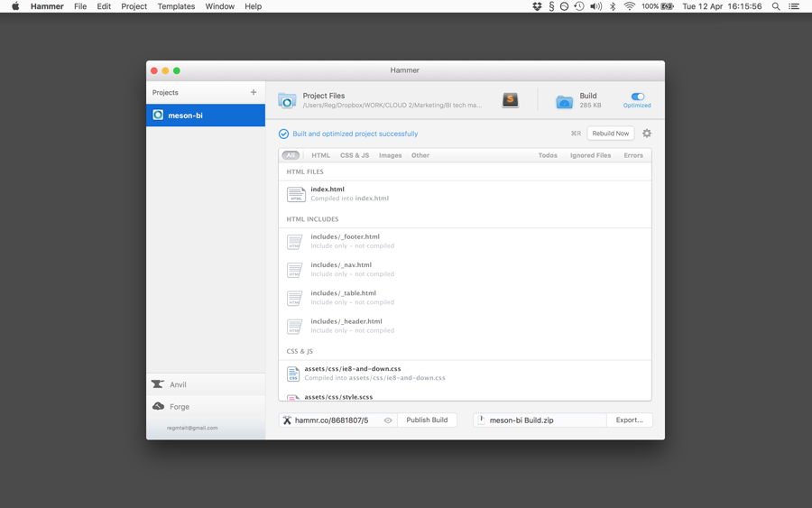This screenshot has width=812, height=508.
Task: Switch to the Images filter tab
Action: (x=390, y=155)
